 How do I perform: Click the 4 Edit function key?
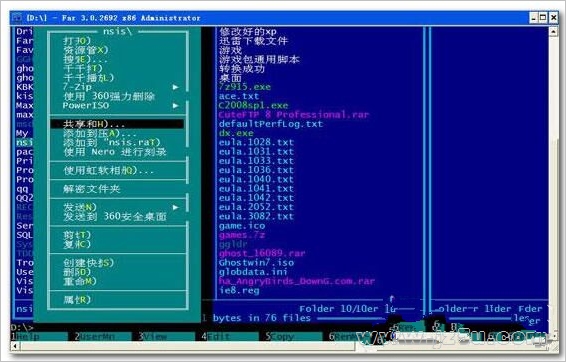click(x=230, y=336)
